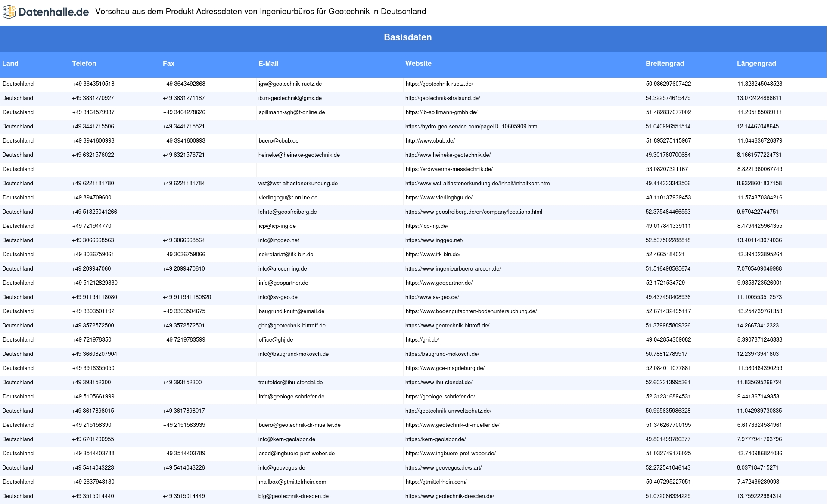Open the https://geotechnik-ruetz.de/ website link
827x504 pixels.
click(439, 84)
